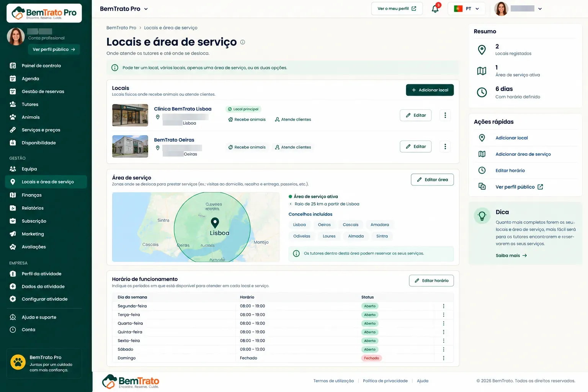This screenshot has width=588, height=392.
Task: Click the info icon beside the page title
Action: point(243,42)
